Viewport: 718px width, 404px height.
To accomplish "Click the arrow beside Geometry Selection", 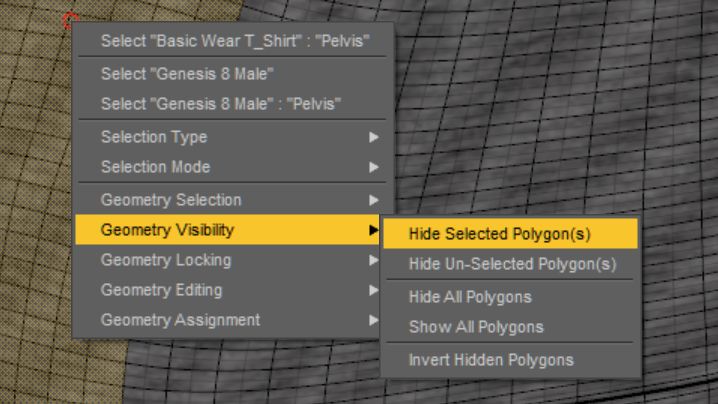I will click(x=374, y=200).
